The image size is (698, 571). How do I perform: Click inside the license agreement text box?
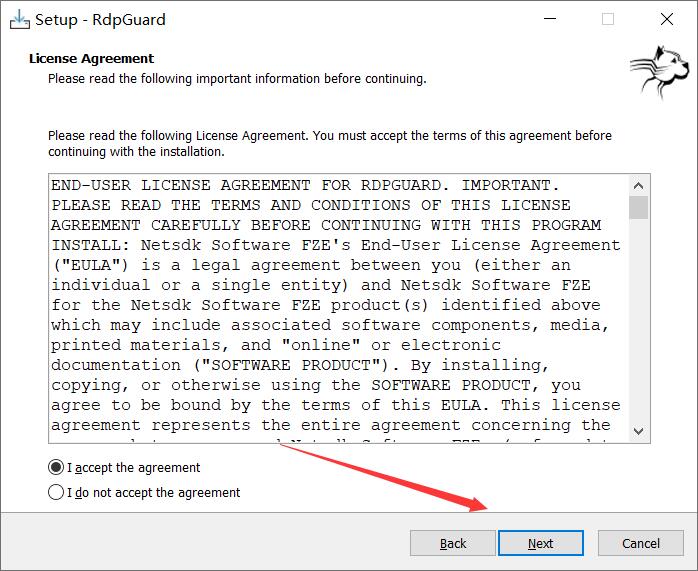pyautogui.click(x=338, y=308)
